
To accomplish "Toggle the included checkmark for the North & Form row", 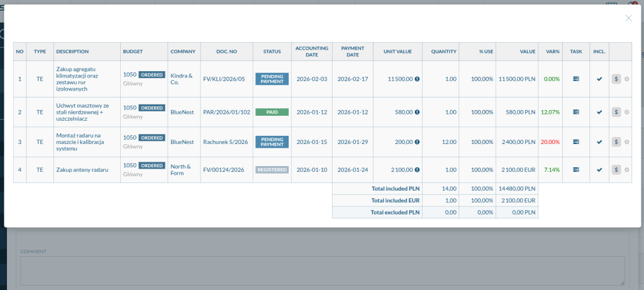I will [x=599, y=170].
